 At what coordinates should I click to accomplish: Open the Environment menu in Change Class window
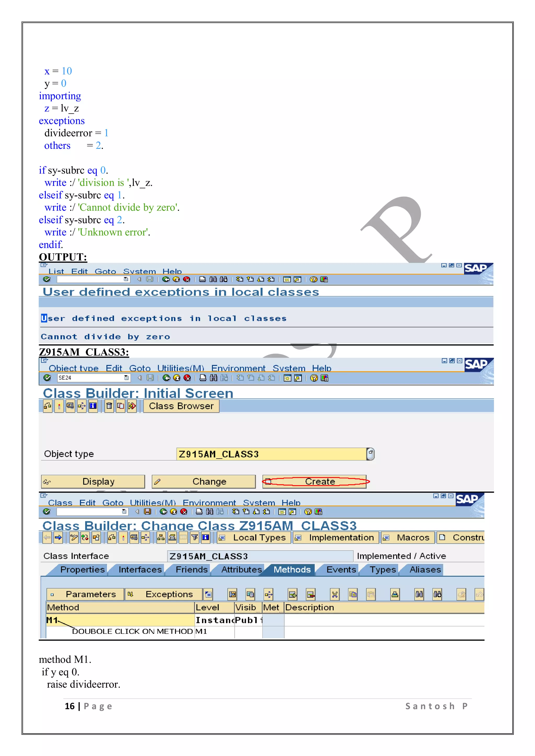209,503
